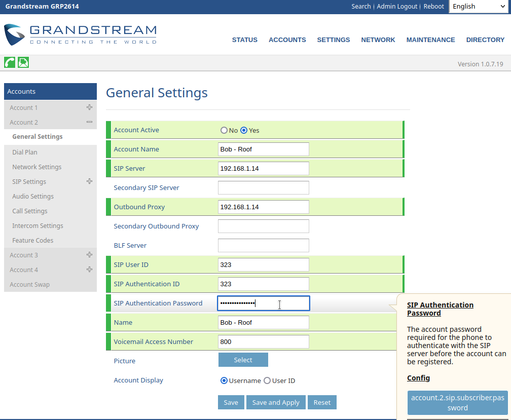Open the MAINTENANCE menu
Image resolution: width=511 pixels, height=420 pixels.
pyautogui.click(x=430, y=40)
